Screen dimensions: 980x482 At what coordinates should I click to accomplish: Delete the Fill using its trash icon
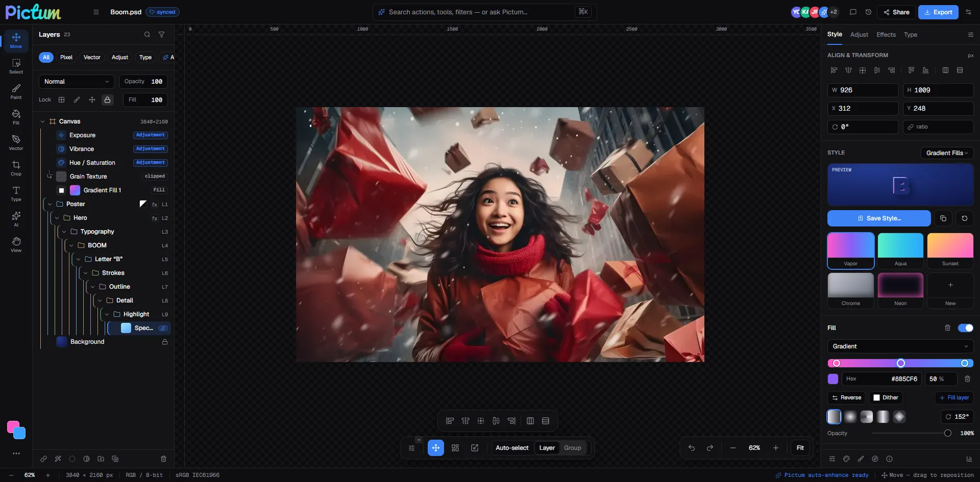(x=947, y=328)
